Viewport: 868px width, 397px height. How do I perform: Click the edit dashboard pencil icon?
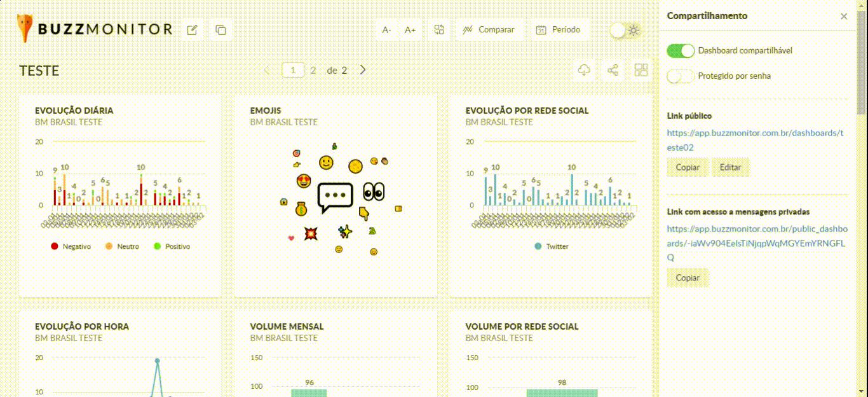pyautogui.click(x=192, y=30)
